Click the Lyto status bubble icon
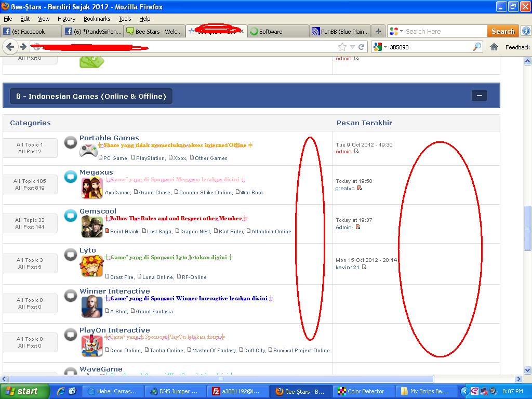The width and height of the screenshot is (532, 399). [71, 255]
